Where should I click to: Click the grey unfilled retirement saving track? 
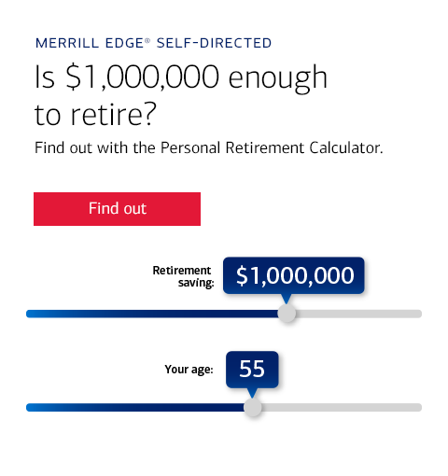358,314
